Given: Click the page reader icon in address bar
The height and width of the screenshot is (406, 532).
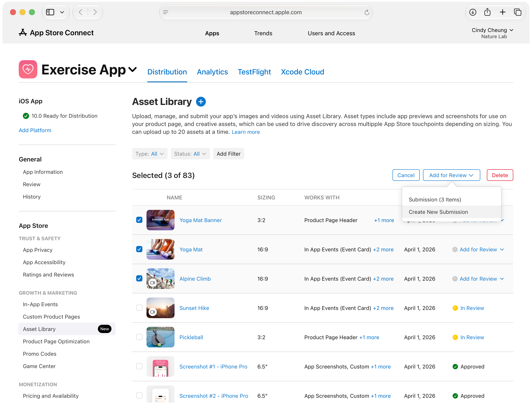Looking at the screenshot, I should coord(165,12).
